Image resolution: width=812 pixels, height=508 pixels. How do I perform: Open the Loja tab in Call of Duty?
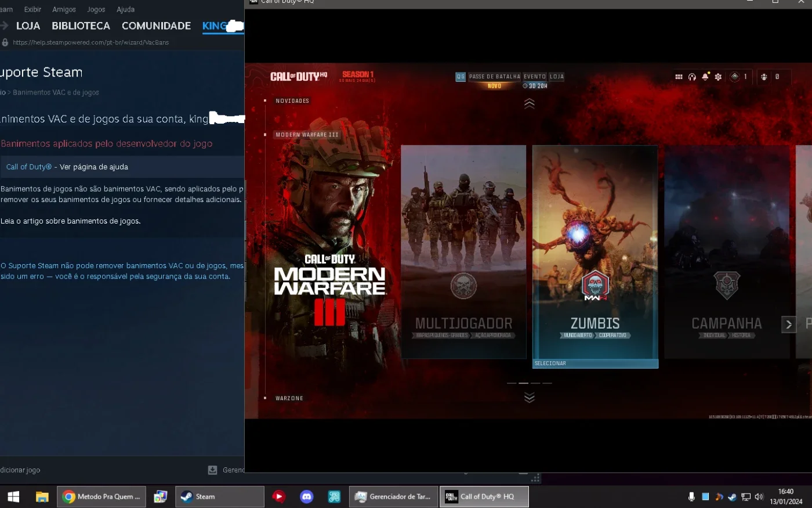click(557, 77)
